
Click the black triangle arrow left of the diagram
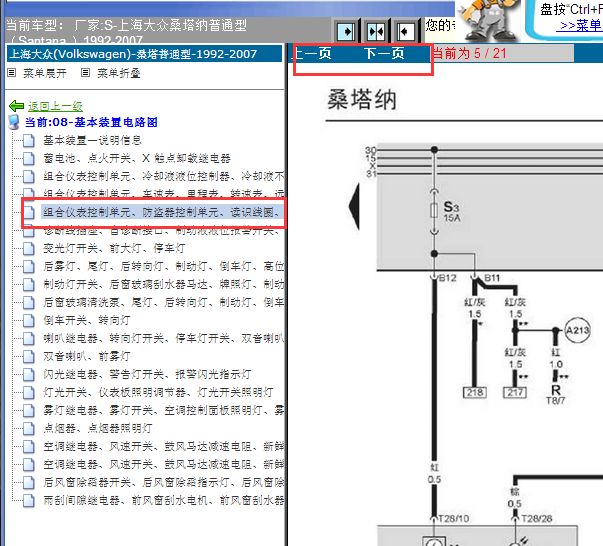(x=354, y=206)
